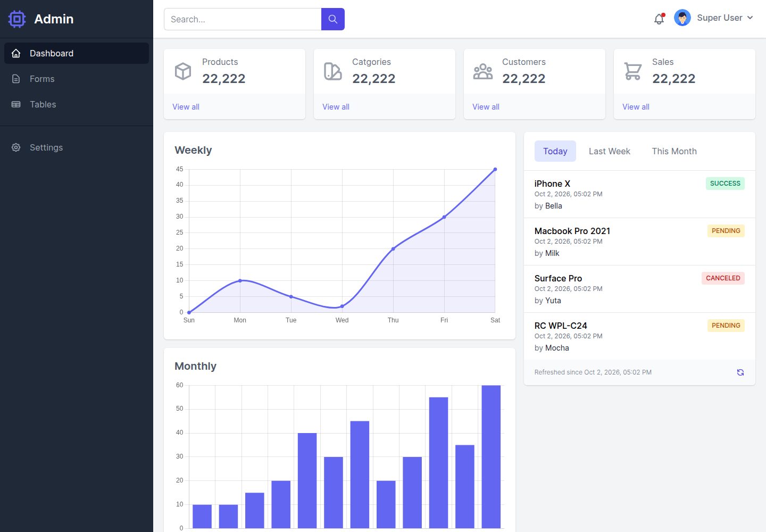
Task: Open Settings in the sidebar
Action: point(77,147)
